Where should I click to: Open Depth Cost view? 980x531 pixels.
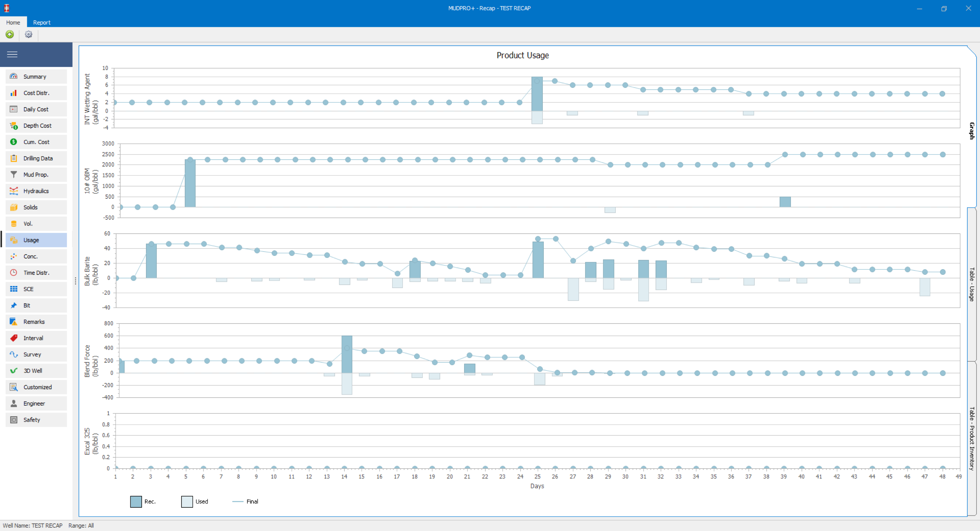click(37, 125)
